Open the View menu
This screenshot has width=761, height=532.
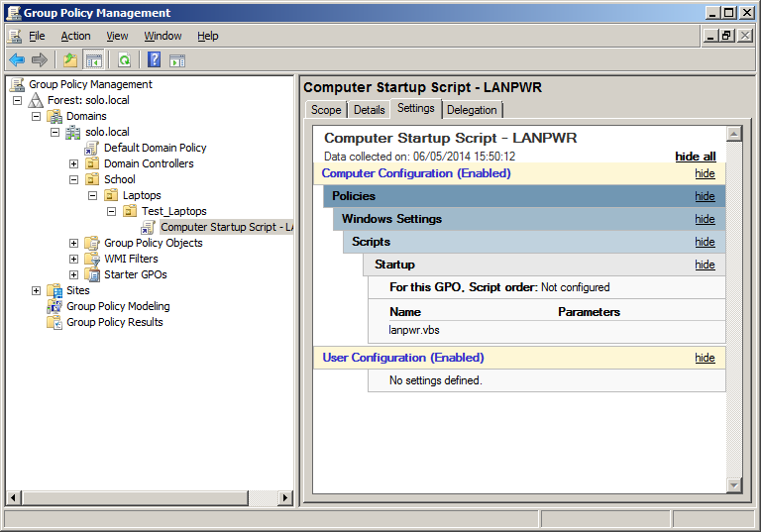(x=118, y=36)
